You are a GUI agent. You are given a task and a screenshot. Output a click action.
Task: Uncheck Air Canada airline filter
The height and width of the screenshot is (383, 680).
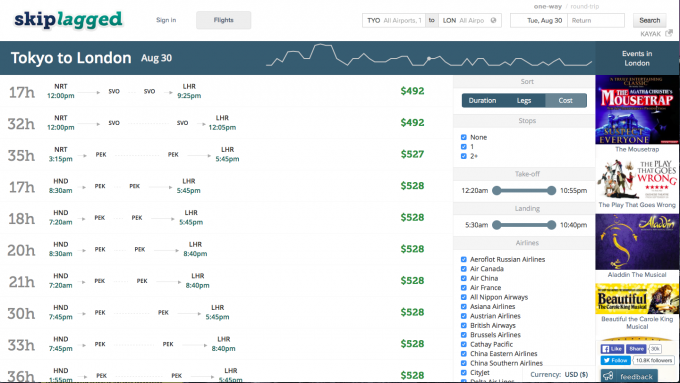(464, 269)
